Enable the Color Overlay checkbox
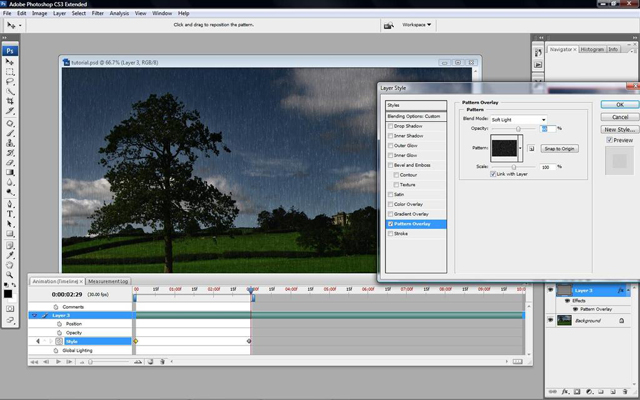 pyautogui.click(x=391, y=204)
